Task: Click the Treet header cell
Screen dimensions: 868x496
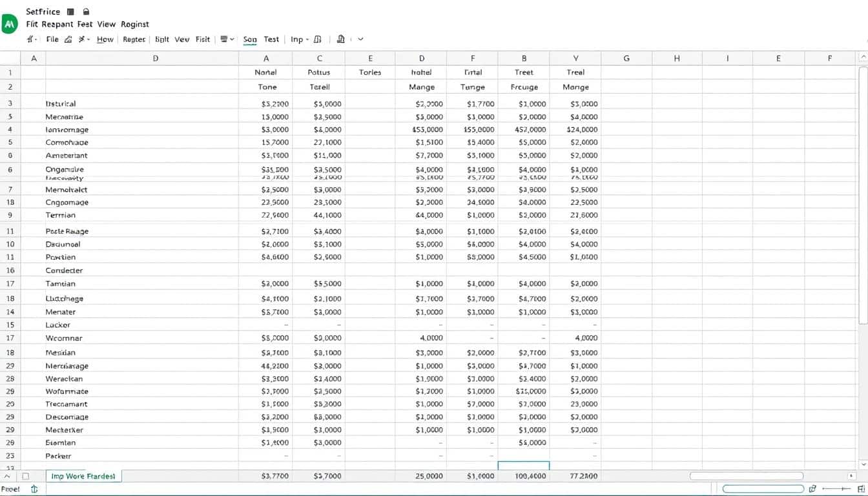Action: click(x=524, y=72)
